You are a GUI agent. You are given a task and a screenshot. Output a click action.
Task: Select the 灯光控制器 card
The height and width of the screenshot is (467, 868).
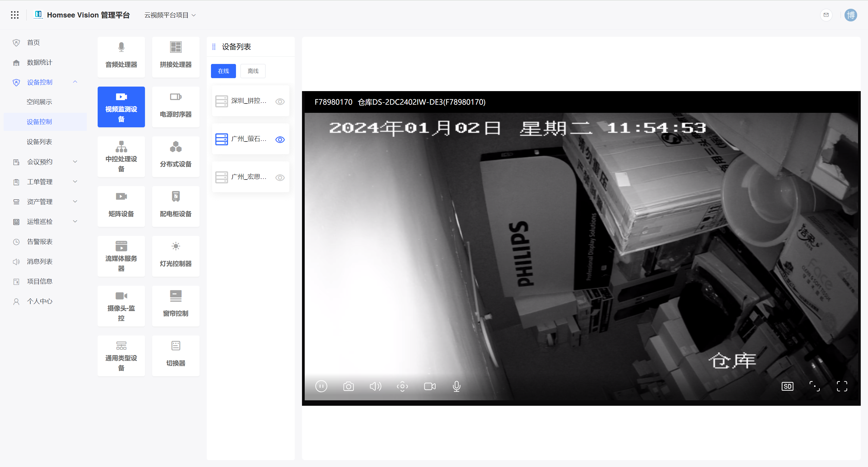click(x=175, y=256)
